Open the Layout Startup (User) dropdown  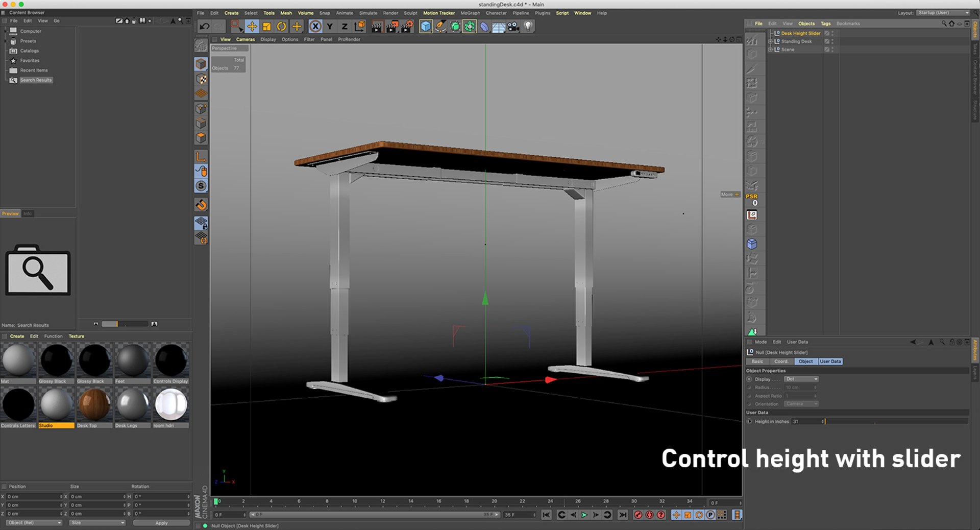(x=943, y=13)
